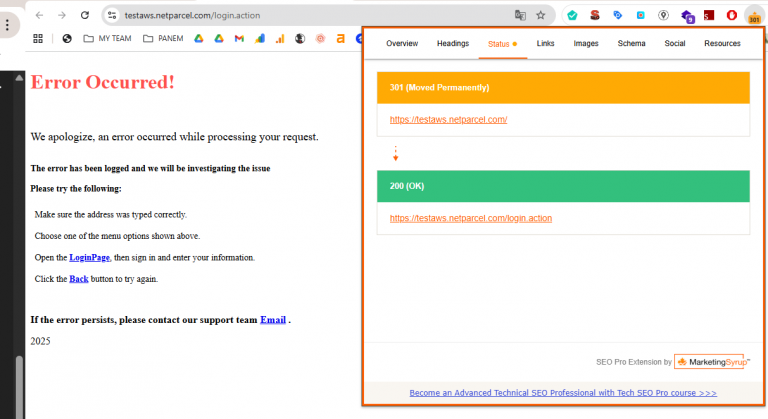Viewport: 768px width, 419px height.
Task: Switch to the Images tab
Action: pyautogui.click(x=586, y=43)
